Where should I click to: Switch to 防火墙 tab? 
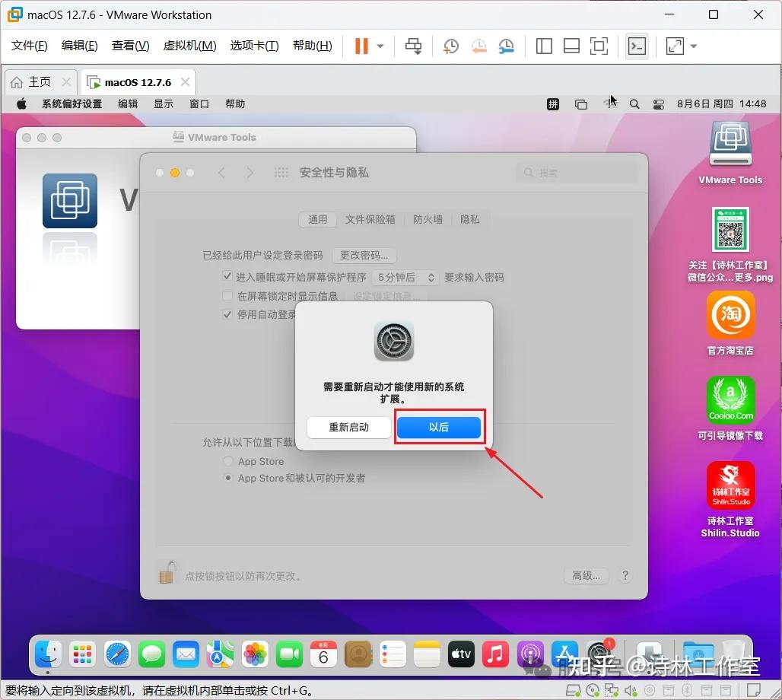pos(428,220)
